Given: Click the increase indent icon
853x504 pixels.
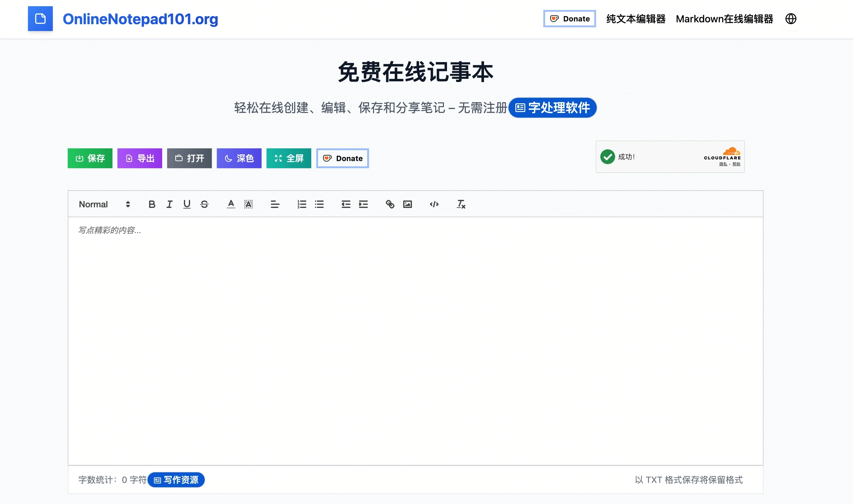Looking at the screenshot, I should (363, 204).
